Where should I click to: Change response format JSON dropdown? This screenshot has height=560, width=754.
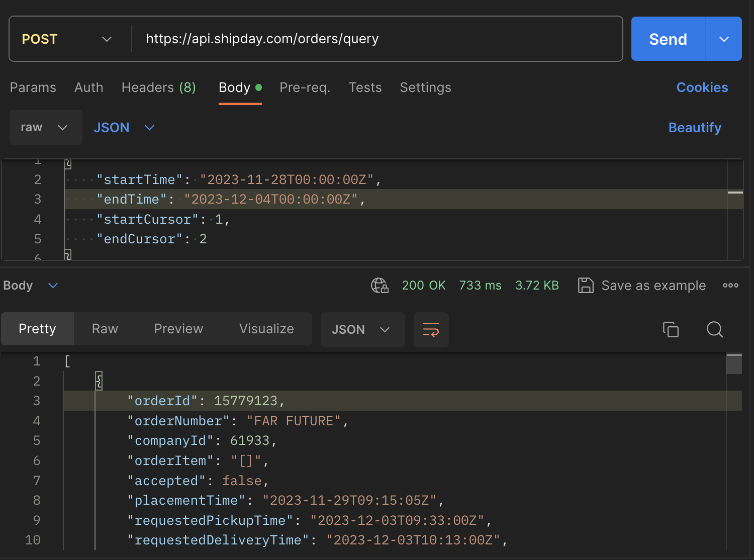pyautogui.click(x=362, y=330)
